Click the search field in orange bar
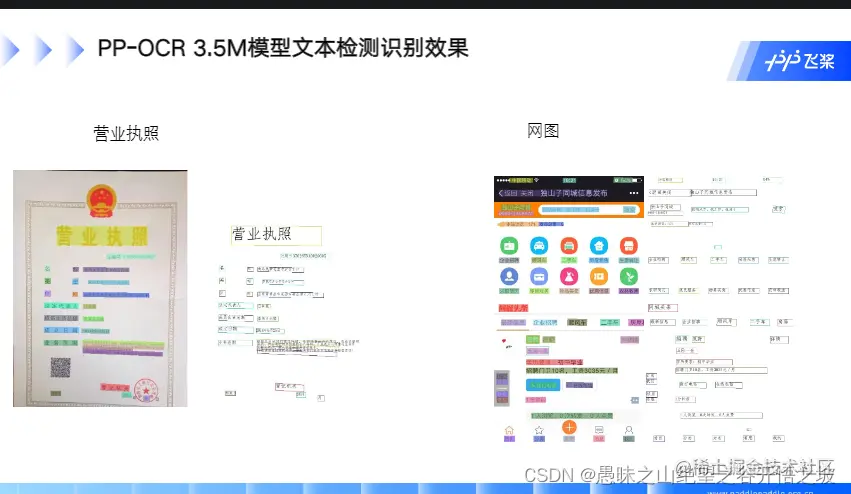This screenshot has height=494, width=851. click(588, 210)
